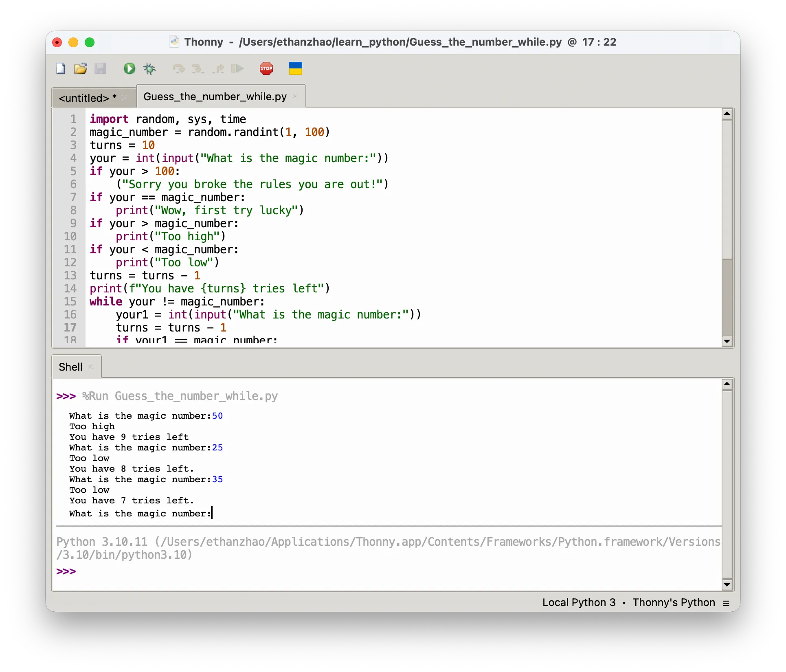Open an existing file
This screenshot has width=786, height=672.
[x=80, y=68]
